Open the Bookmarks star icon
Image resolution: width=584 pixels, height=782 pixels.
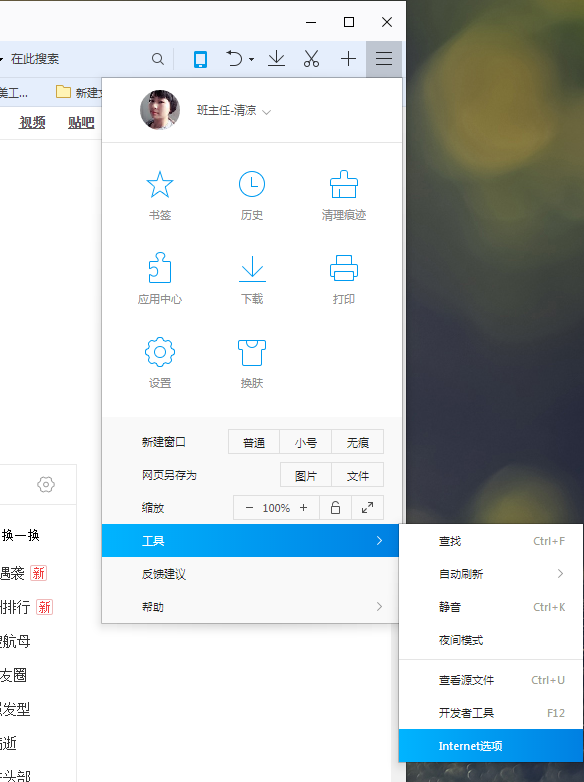tap(160, 185)
